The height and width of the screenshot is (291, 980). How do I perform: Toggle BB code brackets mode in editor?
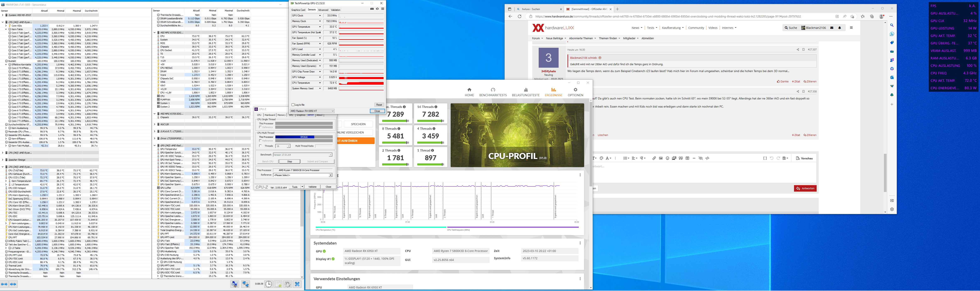(765, 158)
